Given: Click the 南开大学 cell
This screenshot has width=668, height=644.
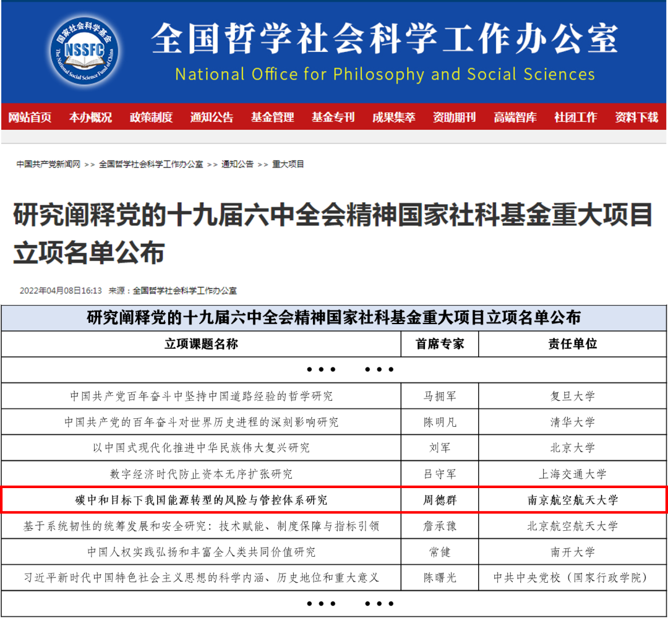Looking at the screenshot, I should point(573,552).
